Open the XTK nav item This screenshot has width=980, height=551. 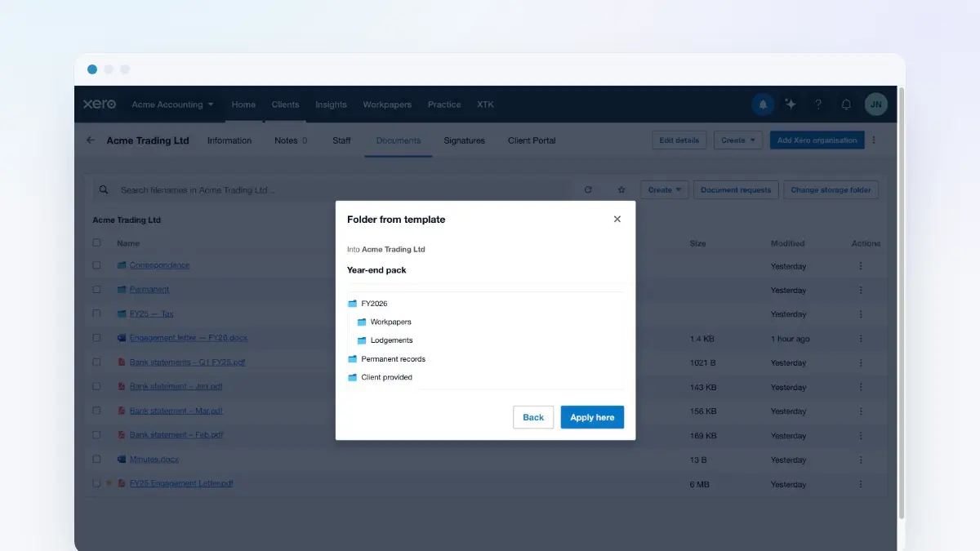click(x=485, y=104)
